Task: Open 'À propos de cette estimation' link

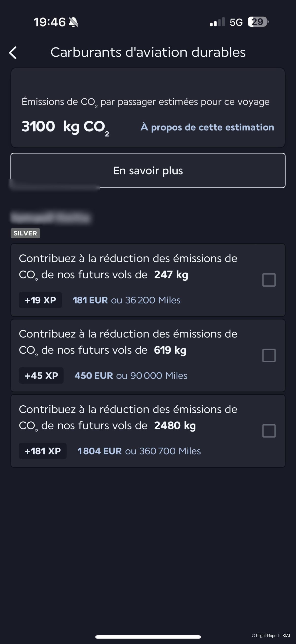Action: tap(207, 127)
